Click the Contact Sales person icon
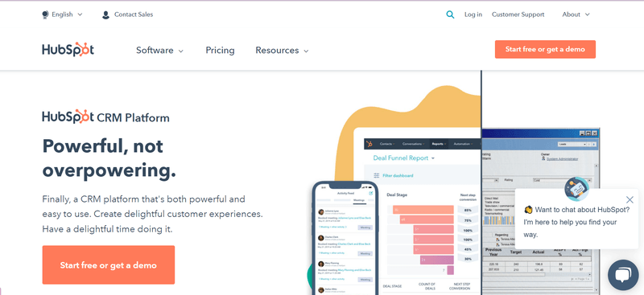The height and width of the screenshot is (295, 644). click(105, 14)
